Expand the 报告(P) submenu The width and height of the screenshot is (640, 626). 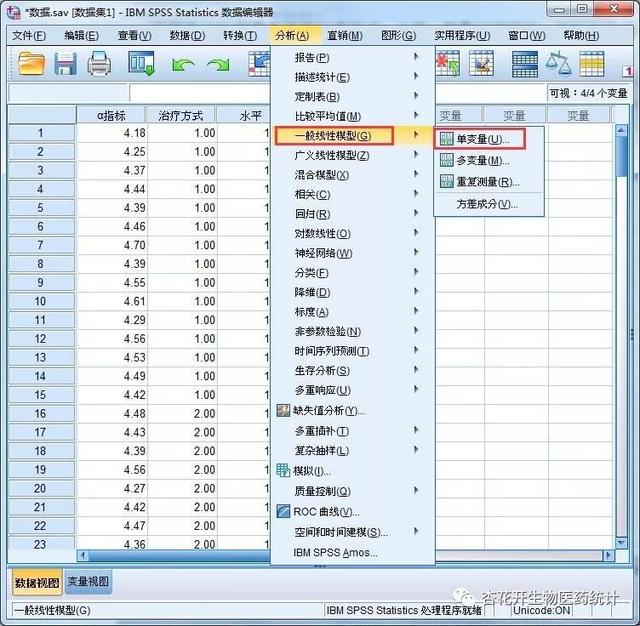tap(353, 58)
